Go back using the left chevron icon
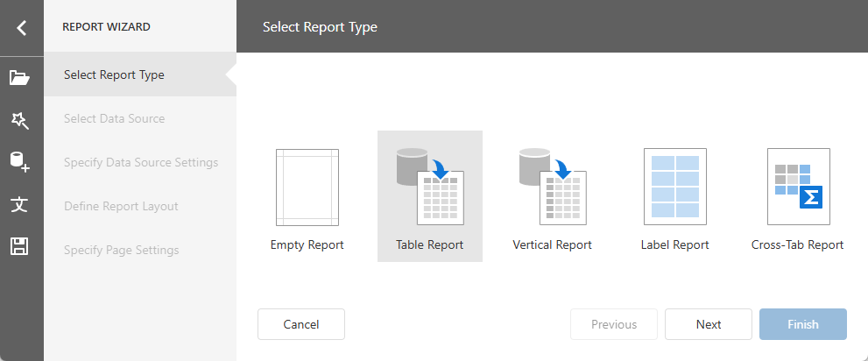Screen dimensions: 868x361 pos(22,28)
